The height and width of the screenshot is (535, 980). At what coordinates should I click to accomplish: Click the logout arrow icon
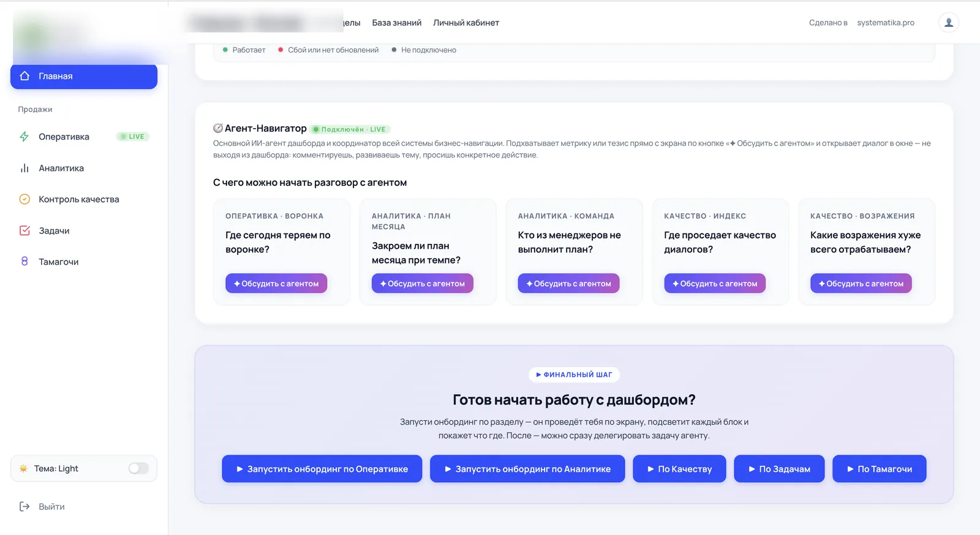pyautogui.click(x=24, y=506)
